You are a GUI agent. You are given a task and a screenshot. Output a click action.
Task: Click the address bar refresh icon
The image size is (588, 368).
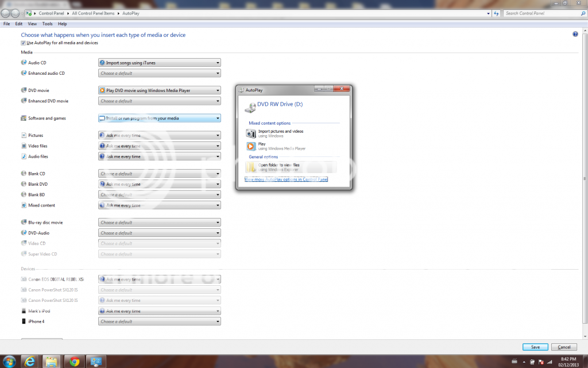tap(496, 13)
